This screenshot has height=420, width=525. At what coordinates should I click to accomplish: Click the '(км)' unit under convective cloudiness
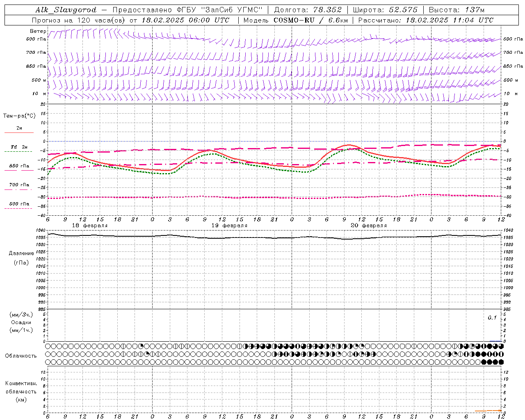click(x=21, y=399)
